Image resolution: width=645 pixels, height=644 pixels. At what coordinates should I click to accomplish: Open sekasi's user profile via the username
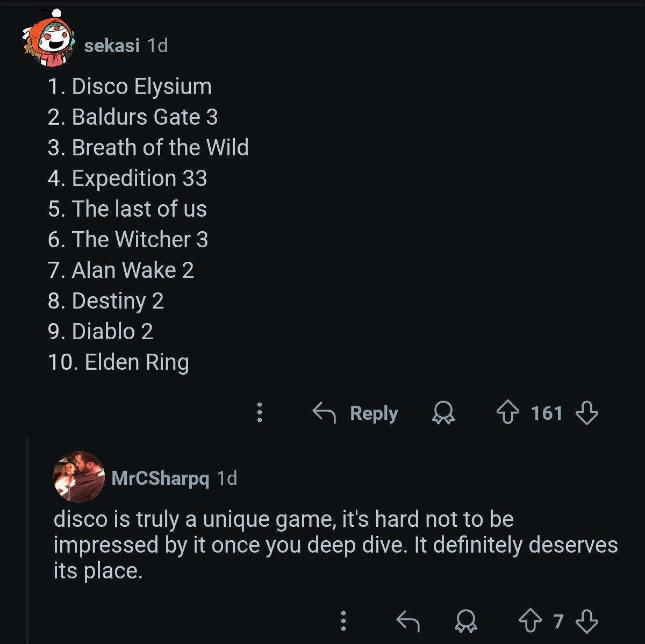click(x=112, y=46)
